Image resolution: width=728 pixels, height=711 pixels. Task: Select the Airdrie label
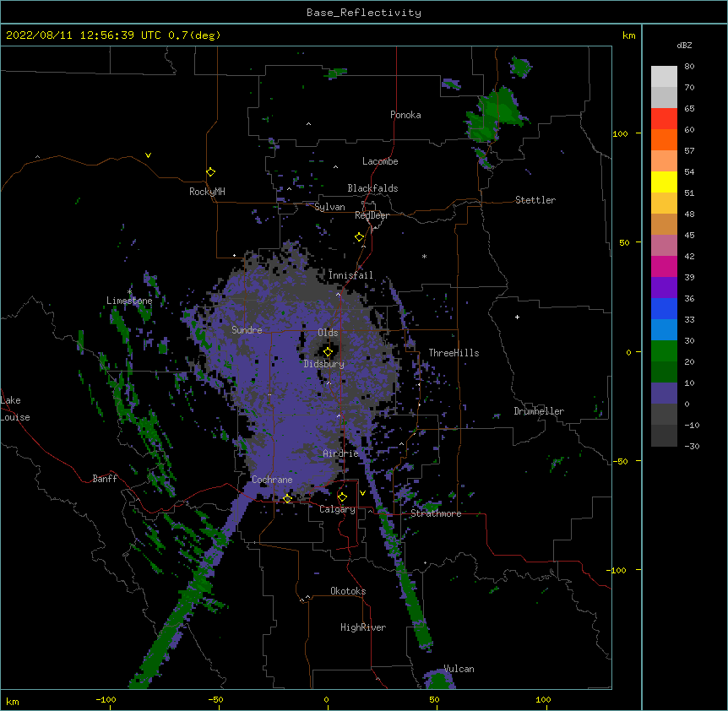(340, 453)
